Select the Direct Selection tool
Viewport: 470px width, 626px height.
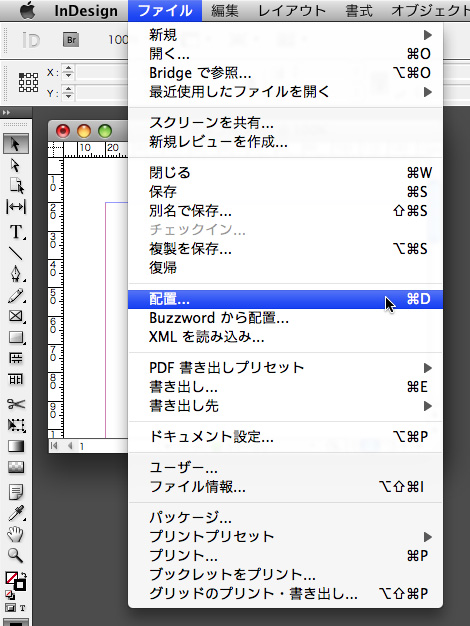pyautogui.click(x=16, y=165)
